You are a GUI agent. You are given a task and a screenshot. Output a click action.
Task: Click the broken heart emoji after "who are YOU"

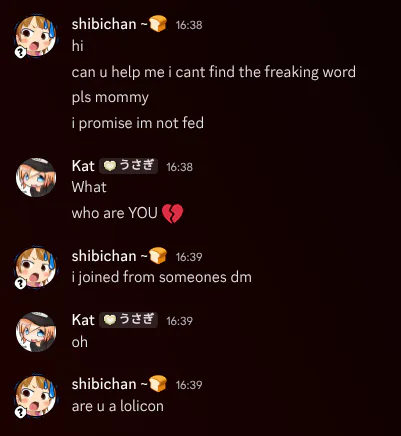click(172, 213)
